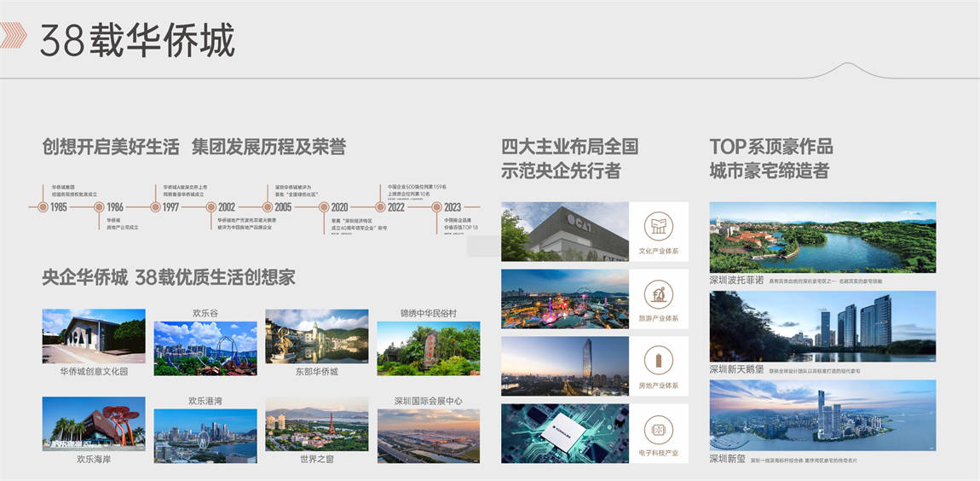
Task: Click the 世界之窗 caption
Action: point(317,459)
